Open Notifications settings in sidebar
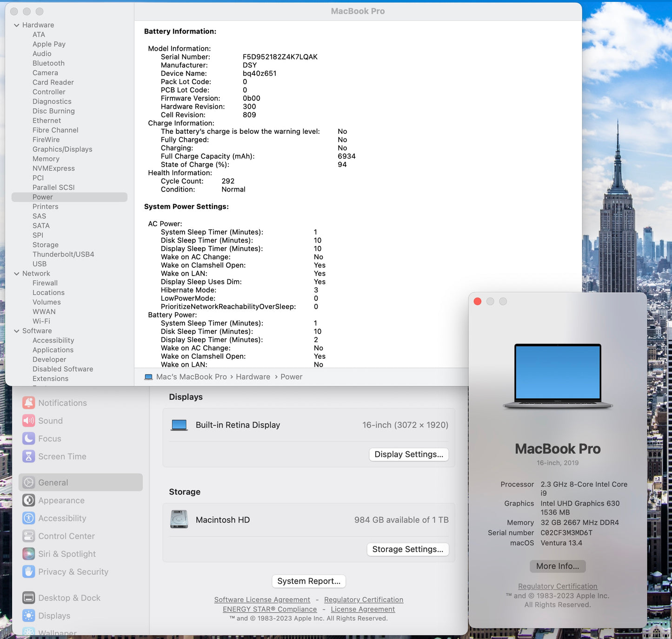The width and height of the screenshot is (672, 639). click(62, 402)
